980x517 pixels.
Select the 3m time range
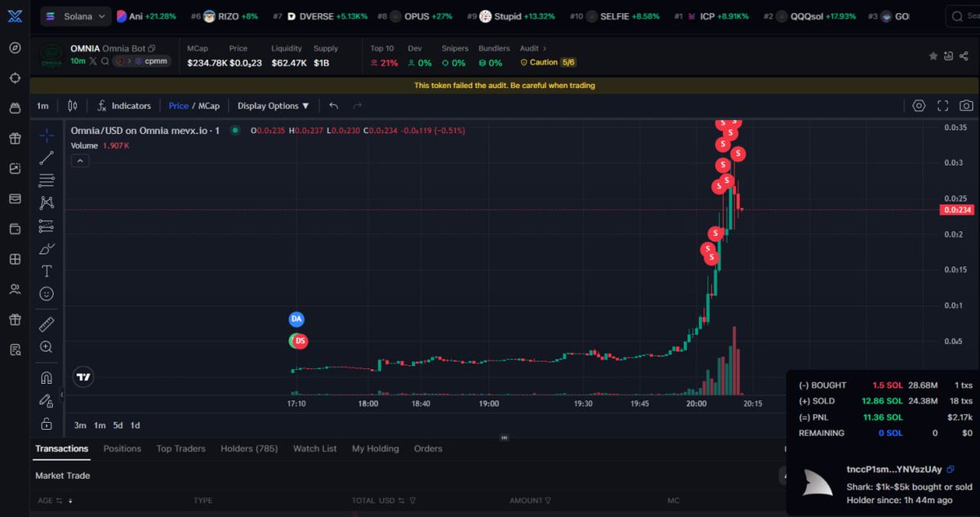tap(80, 425)
